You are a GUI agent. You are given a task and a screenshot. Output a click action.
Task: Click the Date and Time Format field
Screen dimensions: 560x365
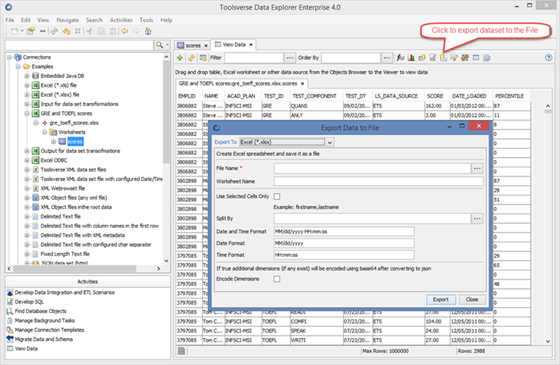click(344, 231)
